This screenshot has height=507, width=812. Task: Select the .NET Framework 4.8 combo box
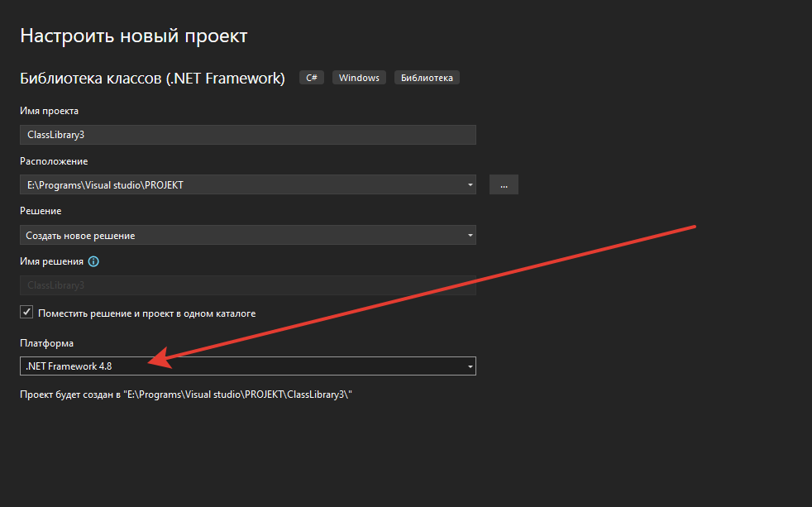(240, 366)
